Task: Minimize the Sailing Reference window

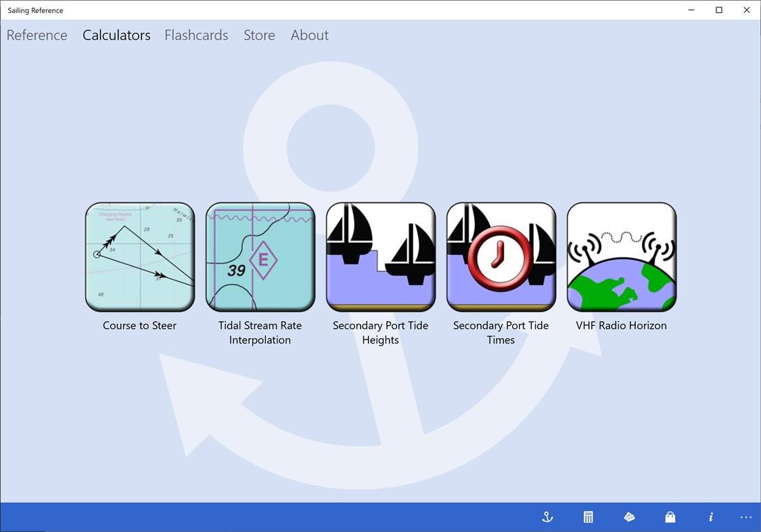Action: coord(691,10)
